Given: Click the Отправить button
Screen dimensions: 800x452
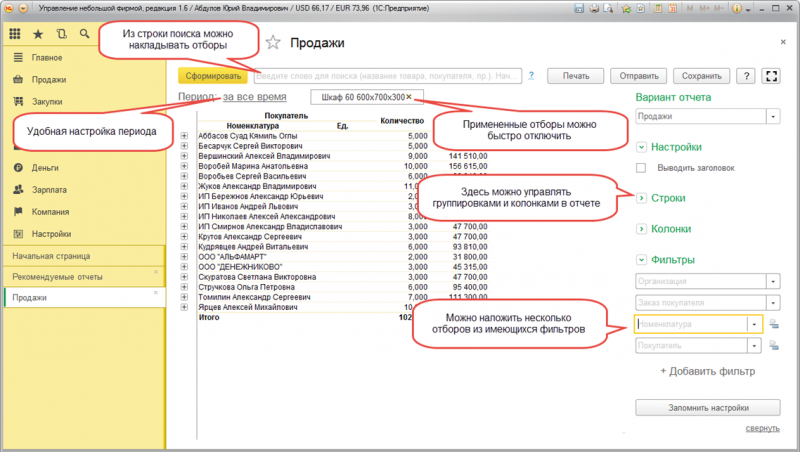Looking at the screenshot, I should tap(639, 76).
